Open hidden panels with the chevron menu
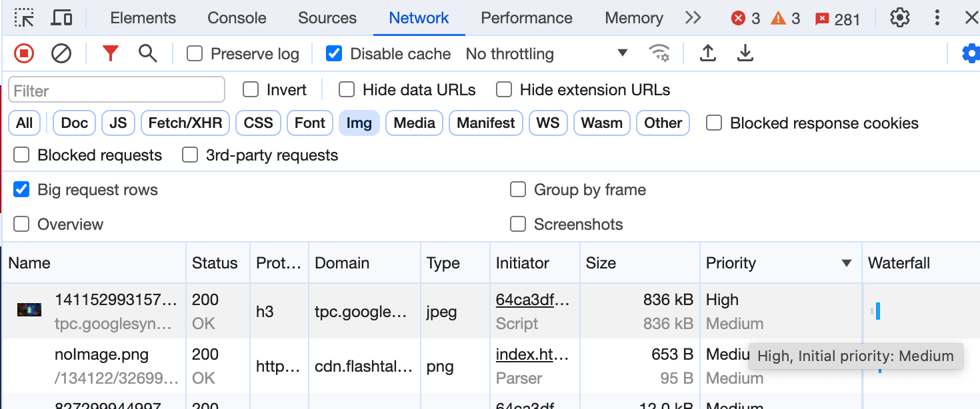This screenshot has height=409, width=980. click(x=693, y=18)
